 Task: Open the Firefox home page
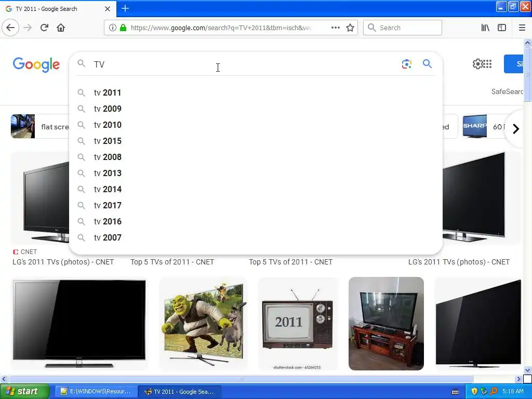point(61,28)
